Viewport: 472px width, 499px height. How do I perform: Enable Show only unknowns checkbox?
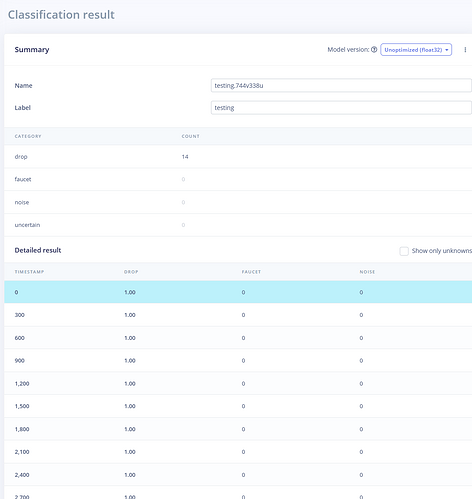pos(404,251)
